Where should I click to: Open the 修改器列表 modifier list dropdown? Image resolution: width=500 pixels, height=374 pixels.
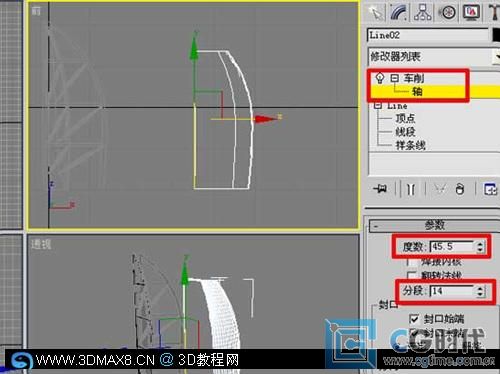tap(433, 56)
